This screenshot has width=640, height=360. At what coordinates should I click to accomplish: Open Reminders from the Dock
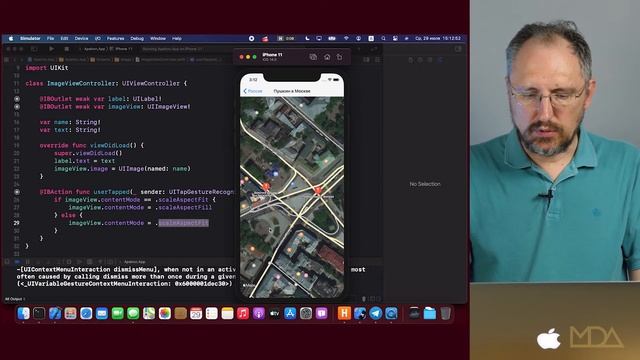[211, 313]
